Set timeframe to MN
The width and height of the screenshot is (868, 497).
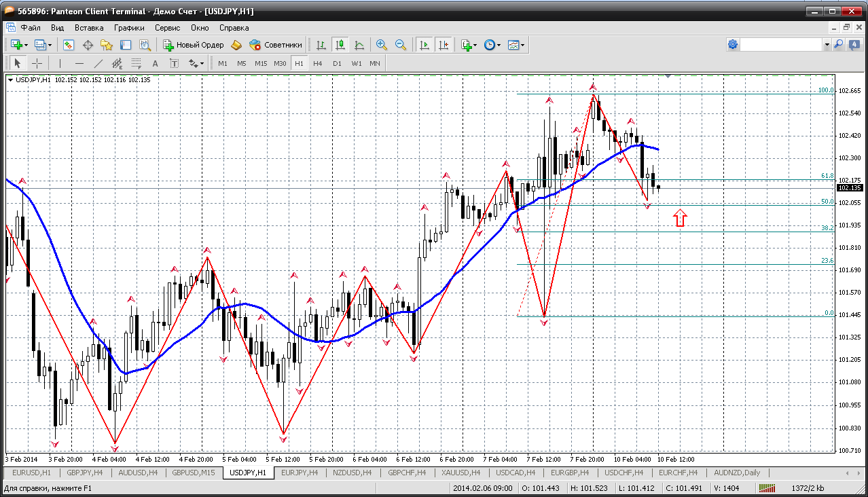pyautogui.click(x=375, y=63)
